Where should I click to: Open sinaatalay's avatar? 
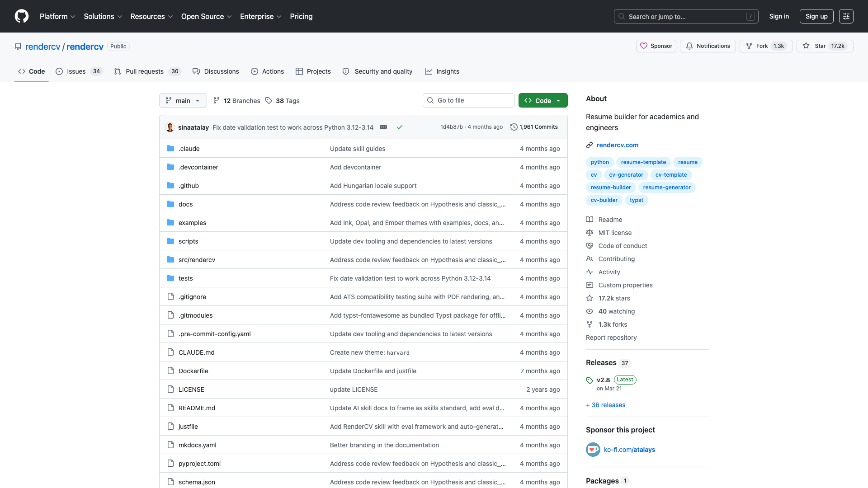[x=170, y=127]
